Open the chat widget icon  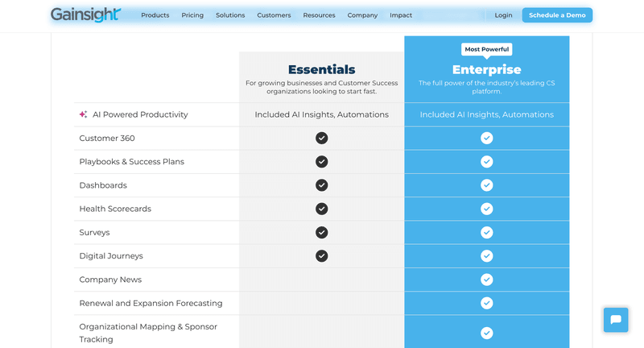coord(616,320)
